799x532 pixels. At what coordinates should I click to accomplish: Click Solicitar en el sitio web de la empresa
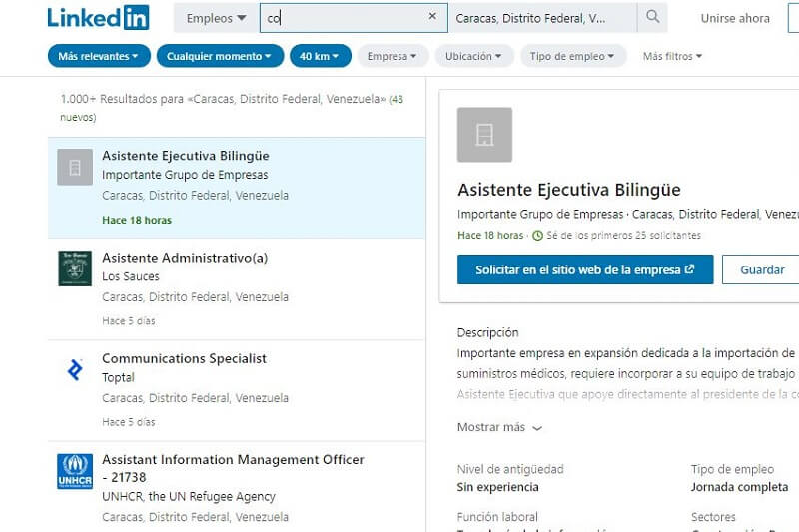[x=585, y=269]
